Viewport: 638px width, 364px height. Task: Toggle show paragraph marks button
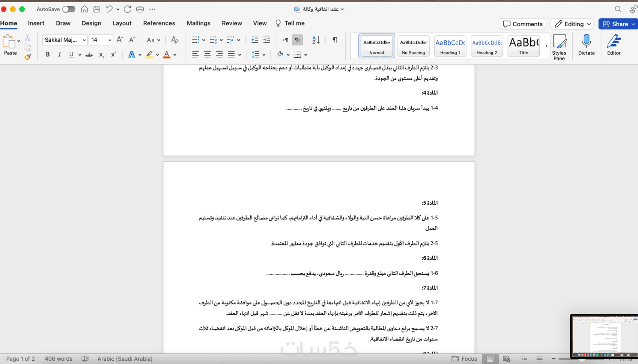[335, 40]
